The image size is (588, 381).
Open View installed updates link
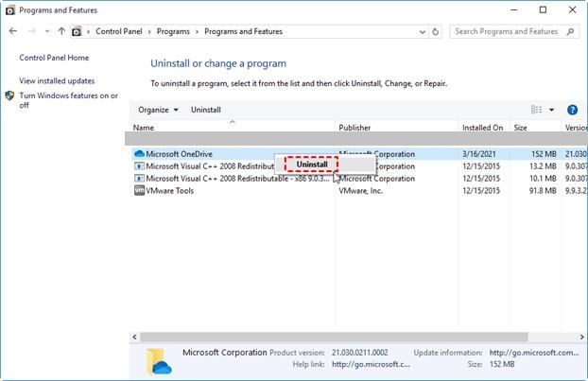(x=57, y=81)
